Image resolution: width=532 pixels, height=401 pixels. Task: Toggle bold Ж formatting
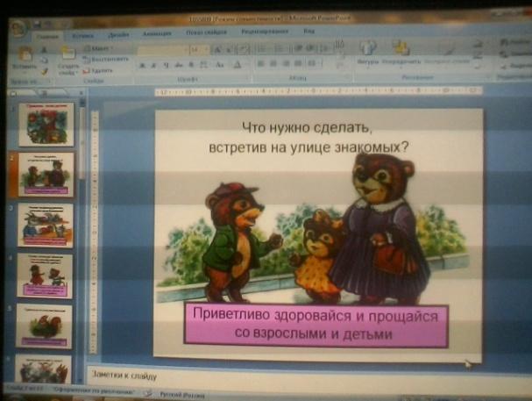142,65
